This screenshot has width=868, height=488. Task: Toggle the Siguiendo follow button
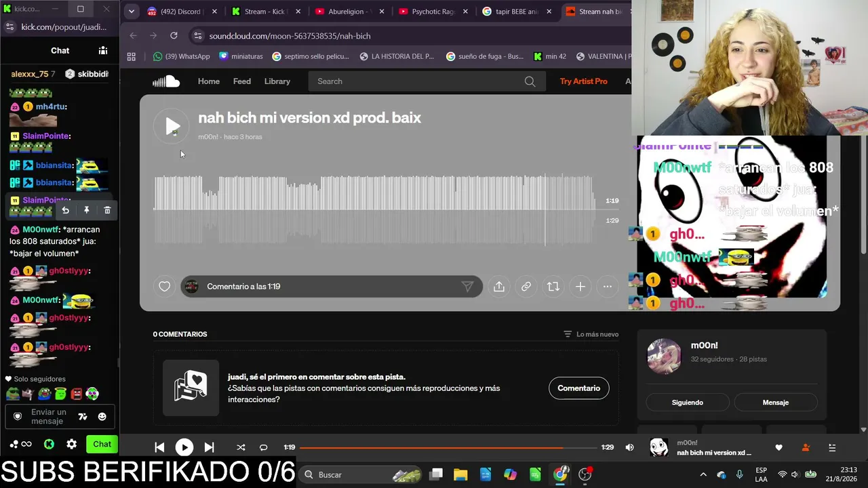(688, 403)
